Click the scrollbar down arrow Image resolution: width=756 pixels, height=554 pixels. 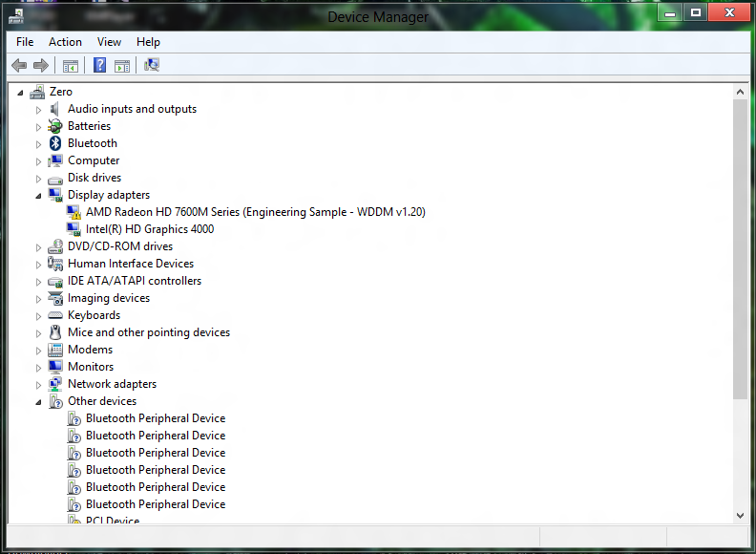740,516
